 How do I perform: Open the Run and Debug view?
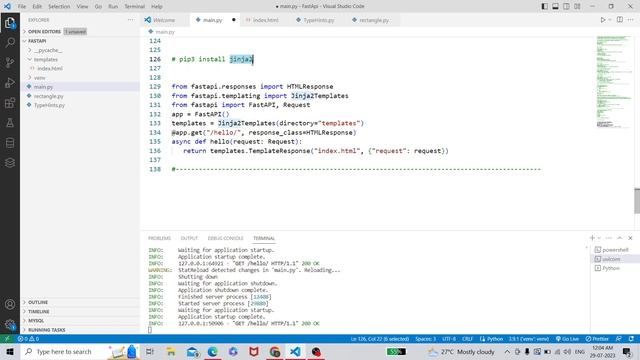10,82
